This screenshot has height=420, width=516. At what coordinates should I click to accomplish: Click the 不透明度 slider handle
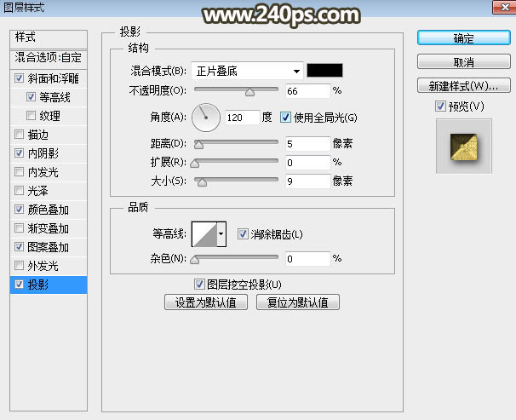click(x=249, y=92)
